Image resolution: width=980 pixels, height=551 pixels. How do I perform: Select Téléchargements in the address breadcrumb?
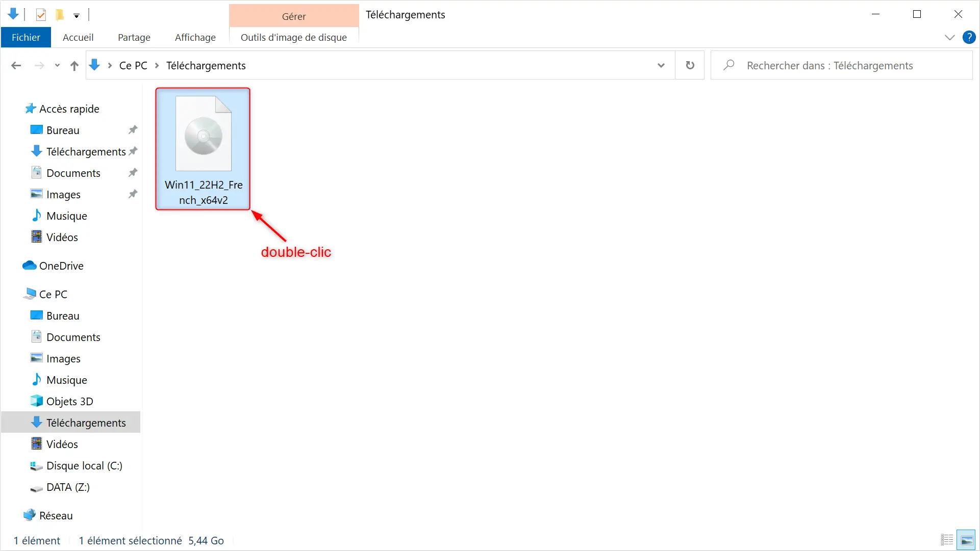[206, 65]
